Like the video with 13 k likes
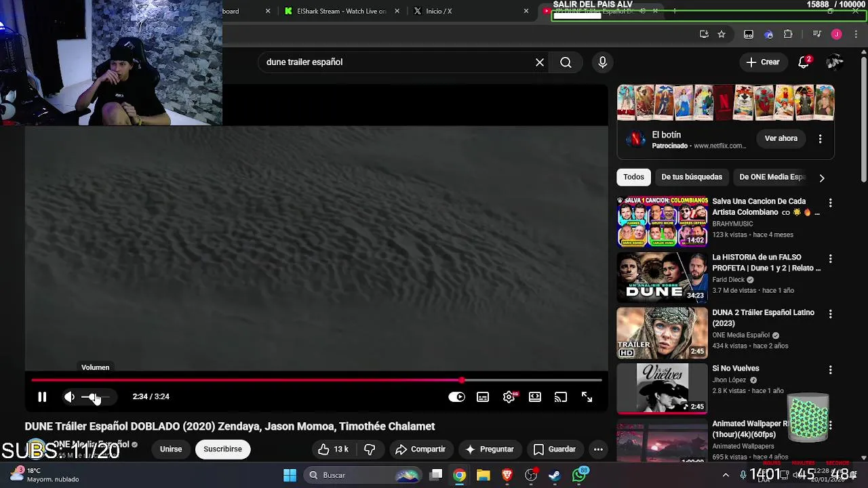Image resolution: width=868 pixels, height=488 pixels. pyautogui.click(x=333, y=449)
